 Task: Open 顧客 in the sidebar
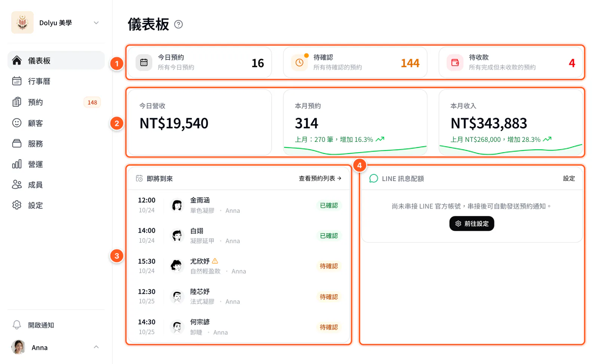click(56, 123)
